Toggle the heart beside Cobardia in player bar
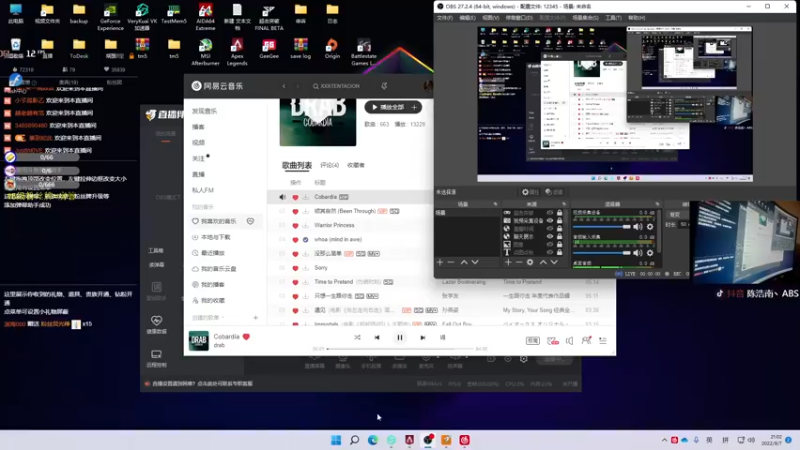Screen dimensions: 800x450 coord(246,336)
